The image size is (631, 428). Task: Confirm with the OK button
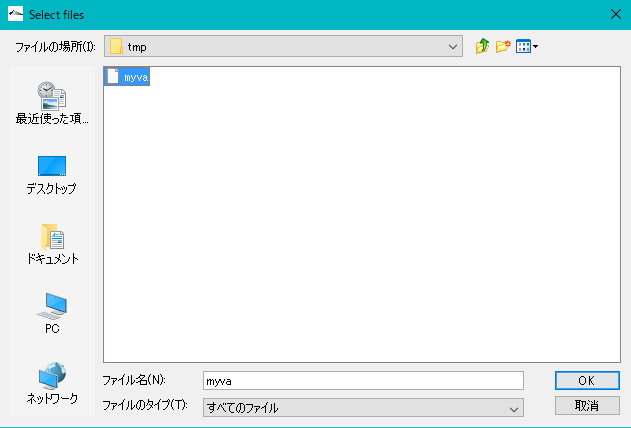click(587, 381)
